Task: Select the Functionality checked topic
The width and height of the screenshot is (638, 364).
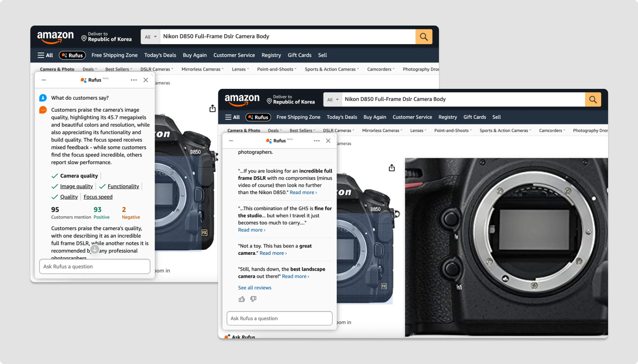Action: pyautogui.click(x=123, y=186)
